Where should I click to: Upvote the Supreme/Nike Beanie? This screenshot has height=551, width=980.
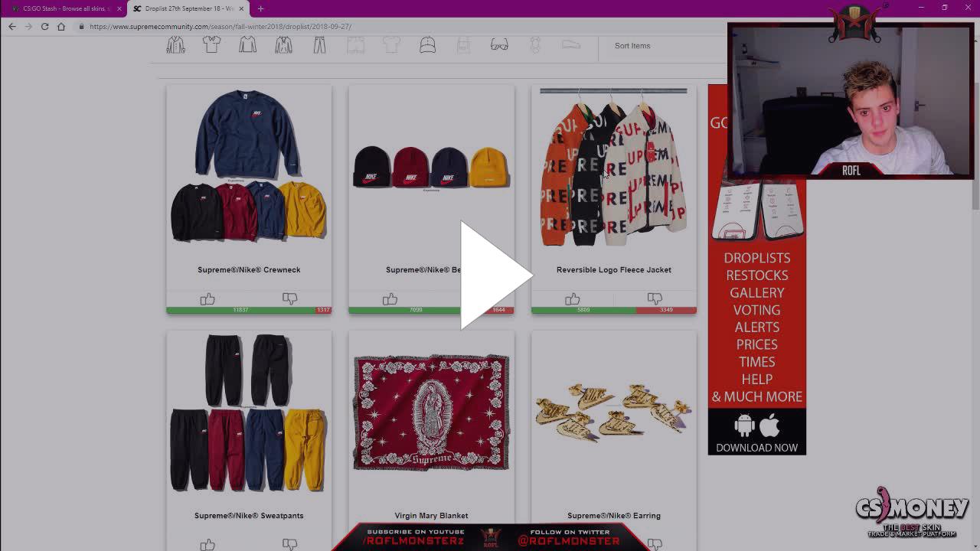coord(390,298)
